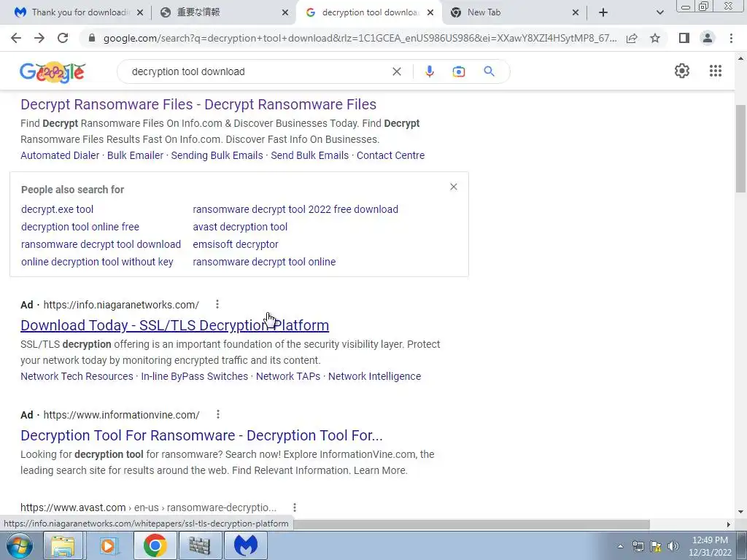Go forward using the browser forward arrow

click(x=39, y=38)
